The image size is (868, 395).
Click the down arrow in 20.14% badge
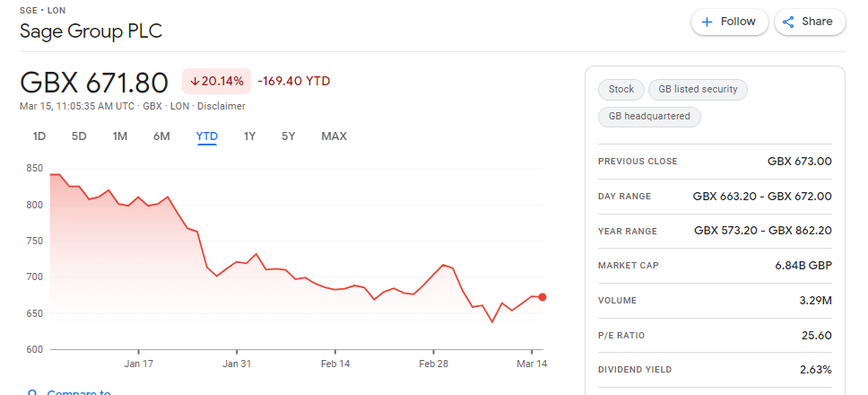pyautogui.click(x=195, y=82)
